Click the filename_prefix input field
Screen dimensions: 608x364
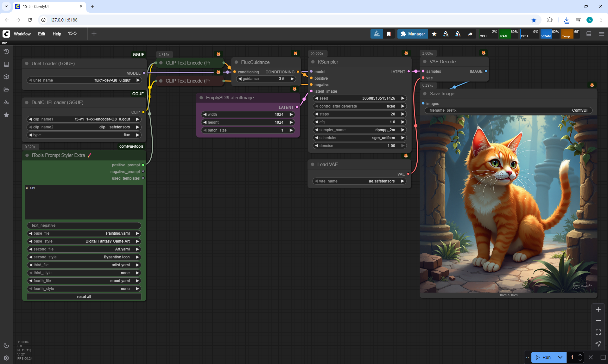point(508,110)
